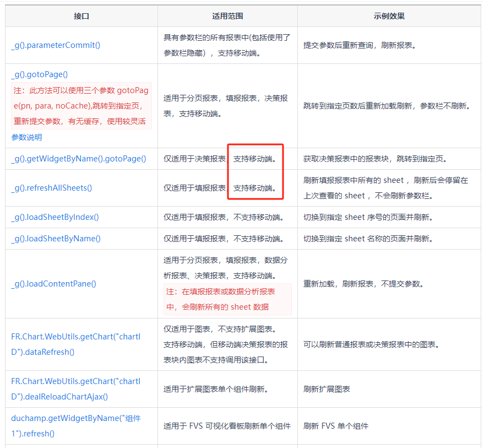Open the _g().gotoPage() link

click(40, 74)
